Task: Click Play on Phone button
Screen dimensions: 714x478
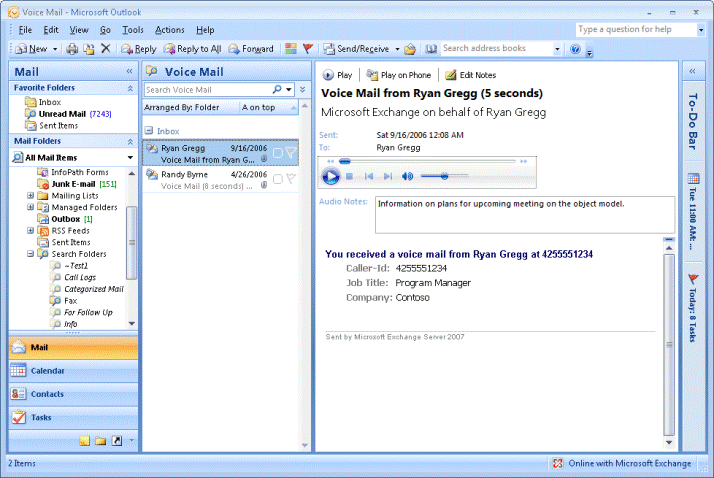Action: (399, 75)
